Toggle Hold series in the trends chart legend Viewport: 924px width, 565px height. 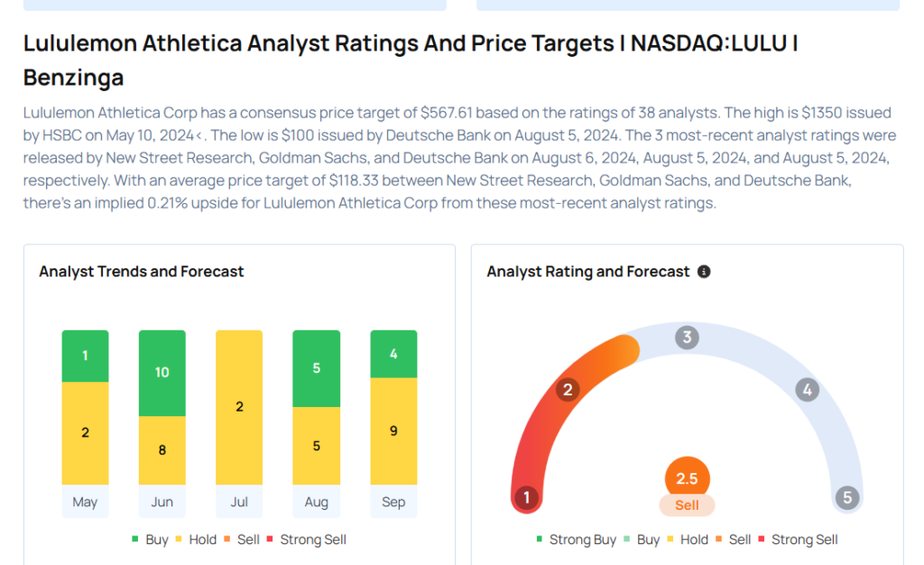click(196, 539)
